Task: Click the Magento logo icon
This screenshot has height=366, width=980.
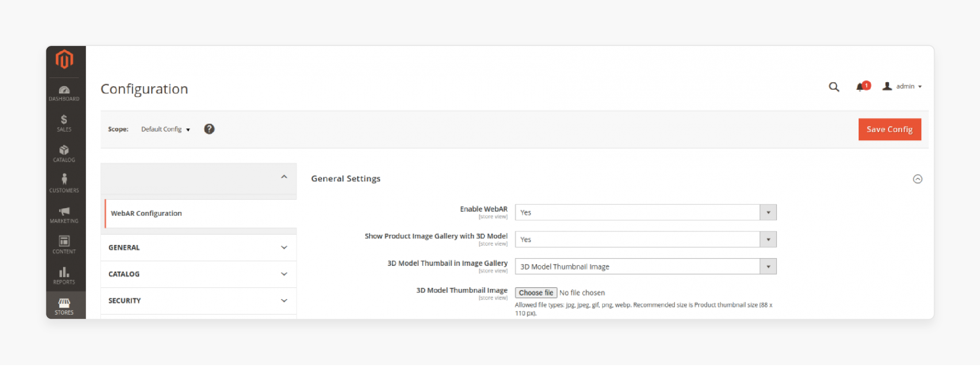Action: point(64,59)
